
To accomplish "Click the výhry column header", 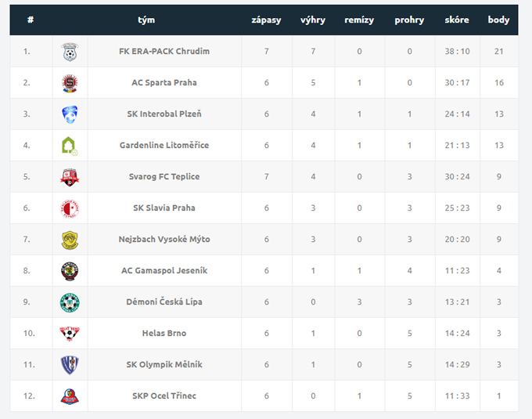I will tap(313, 20).
